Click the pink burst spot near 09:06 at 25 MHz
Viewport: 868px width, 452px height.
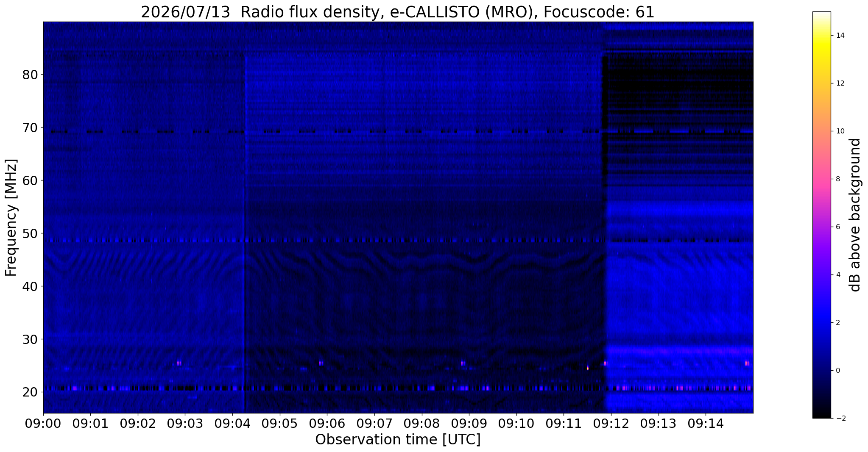click(321, 363)
